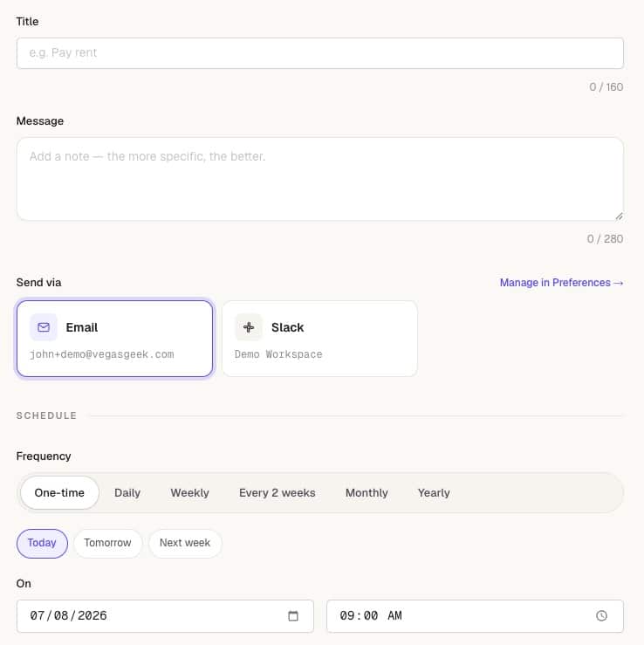Pick the Next week date shortcut

[x=185, y=544]
